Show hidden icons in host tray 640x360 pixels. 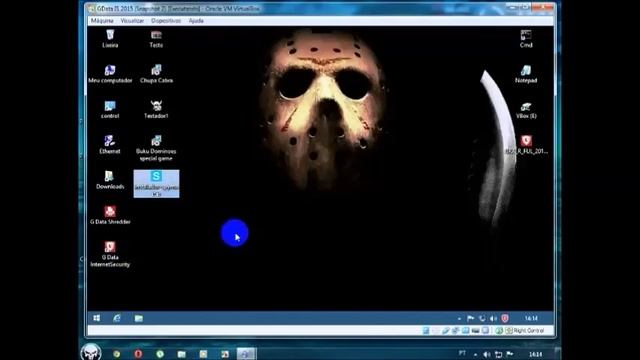pos(475,354)
